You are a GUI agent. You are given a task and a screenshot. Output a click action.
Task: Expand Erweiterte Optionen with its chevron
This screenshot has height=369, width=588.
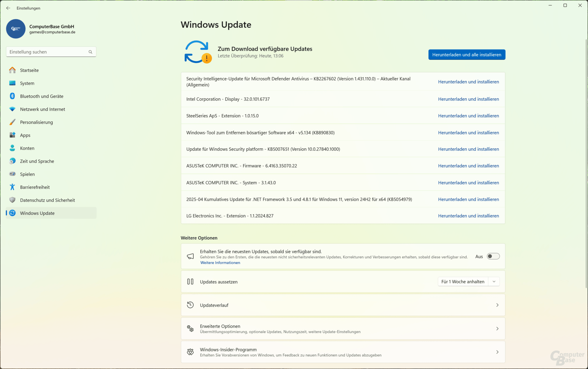497,329
